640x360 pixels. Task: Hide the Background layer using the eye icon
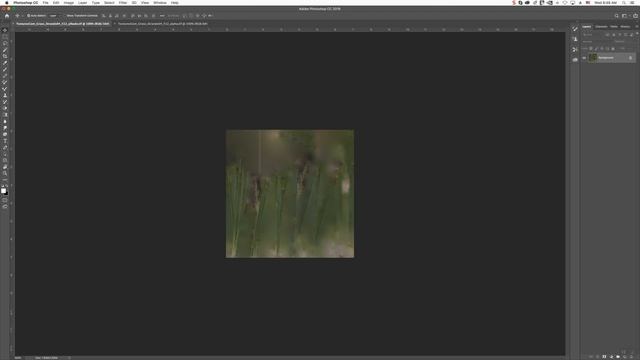pyautogui.click(x=584, y=58)
